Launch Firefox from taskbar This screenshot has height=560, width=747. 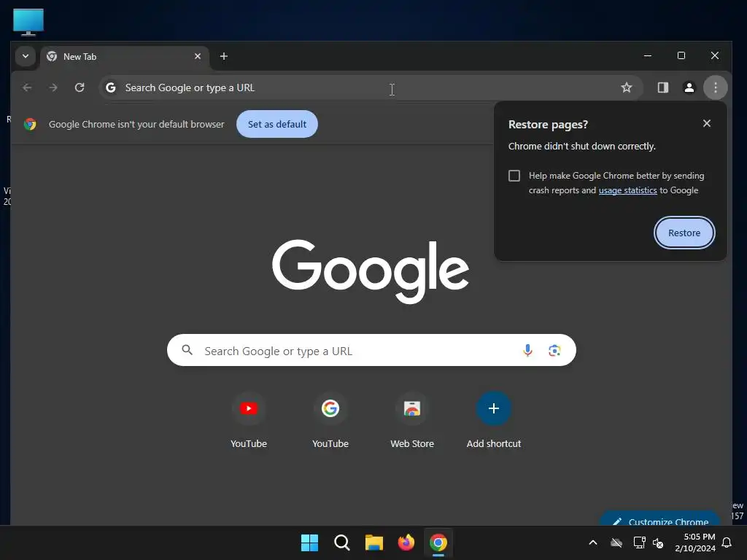tap(406, 542)
